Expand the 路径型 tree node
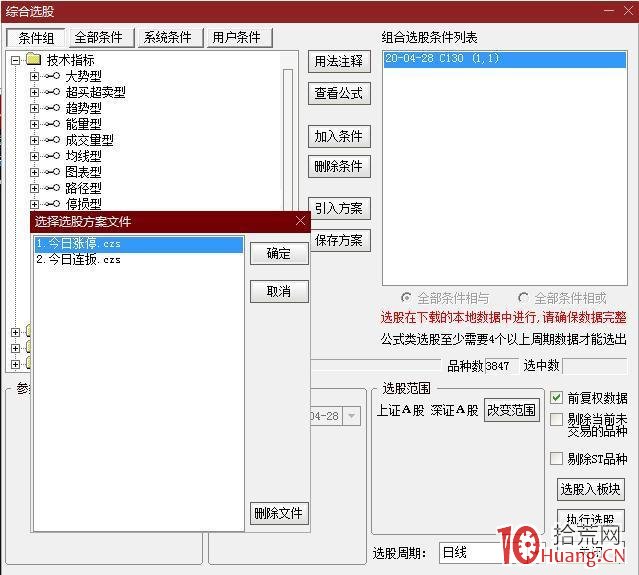This screenshot has height=575, width=639. click(34, 188)
